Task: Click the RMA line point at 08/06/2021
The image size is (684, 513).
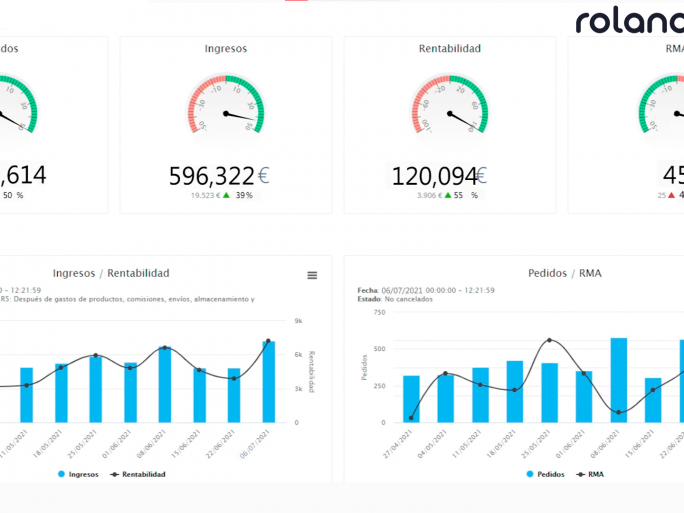Action: (x=619, y=412)
